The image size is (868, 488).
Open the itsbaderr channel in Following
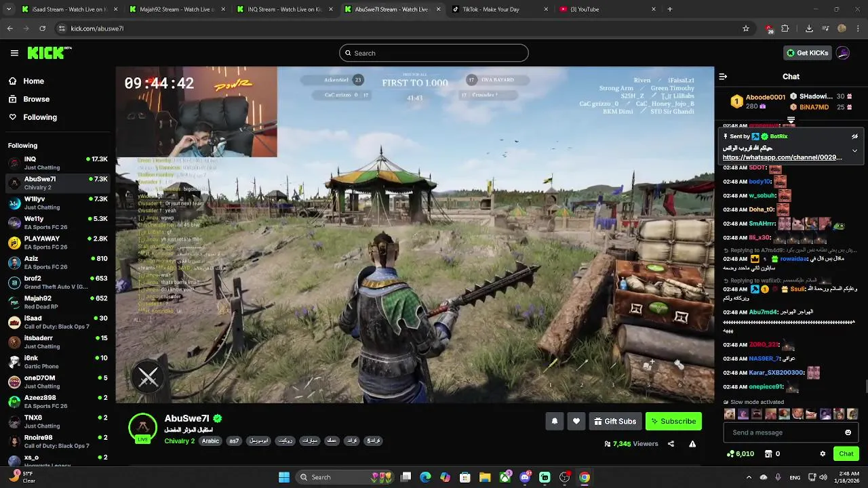58,342
